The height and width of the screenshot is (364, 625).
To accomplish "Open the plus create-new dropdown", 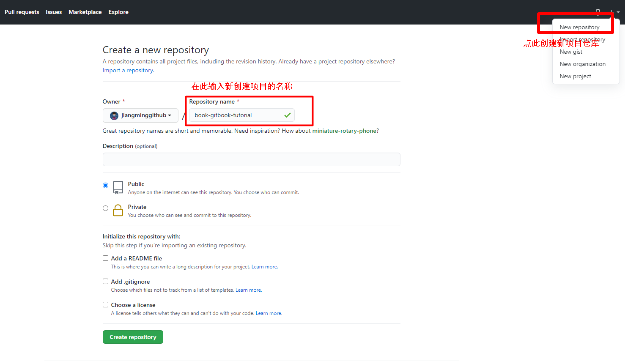I will pyautogui.click(x=614, y=12).
